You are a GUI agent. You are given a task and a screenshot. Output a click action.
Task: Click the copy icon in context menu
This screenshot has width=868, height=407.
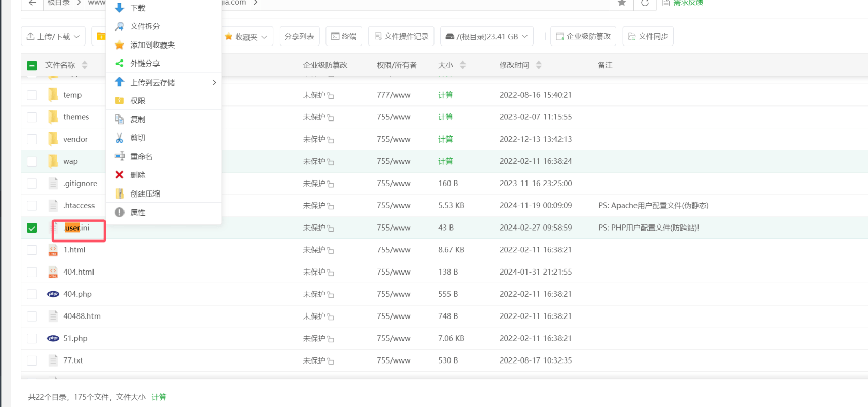119,119
